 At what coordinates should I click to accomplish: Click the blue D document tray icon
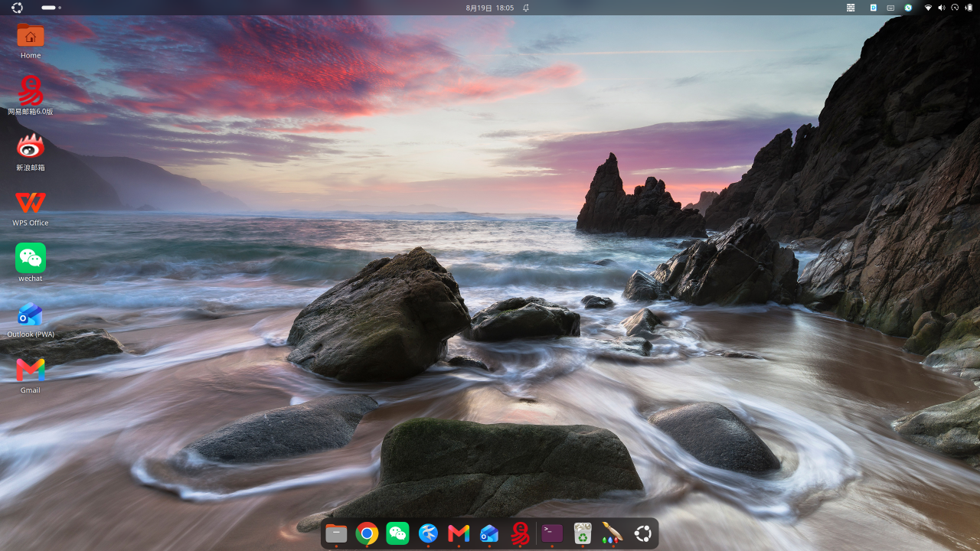[874, 8]
